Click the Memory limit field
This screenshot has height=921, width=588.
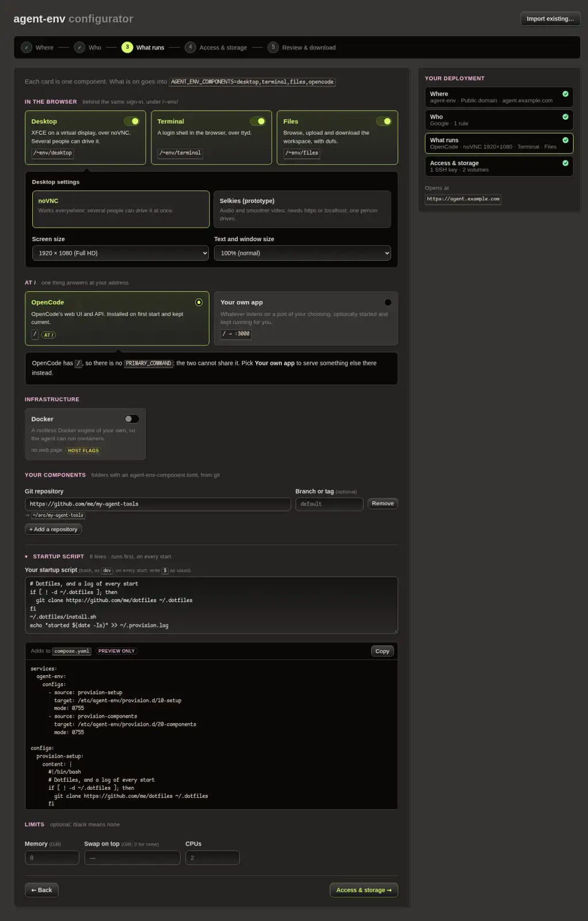point(52,858)
